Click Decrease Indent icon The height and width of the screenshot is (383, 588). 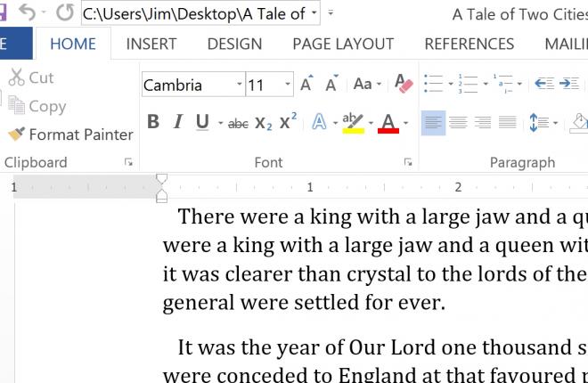pyautogui.click(x=544, y=83)
